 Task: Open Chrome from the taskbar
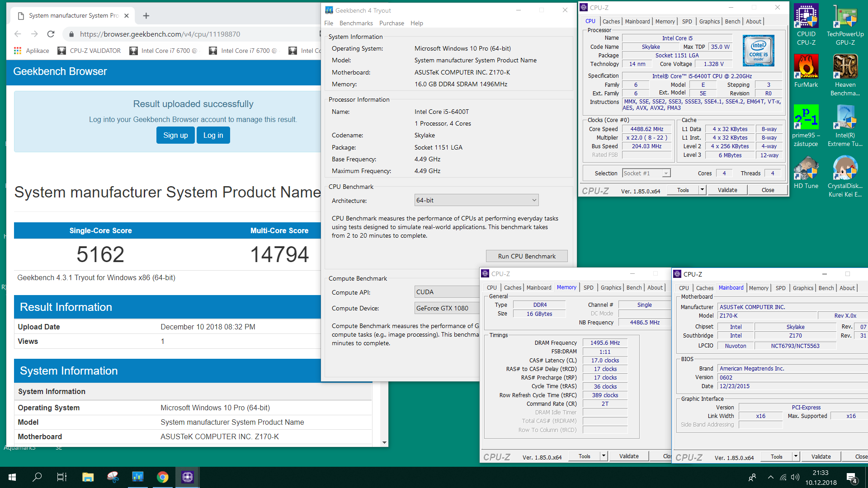[163, 477]
